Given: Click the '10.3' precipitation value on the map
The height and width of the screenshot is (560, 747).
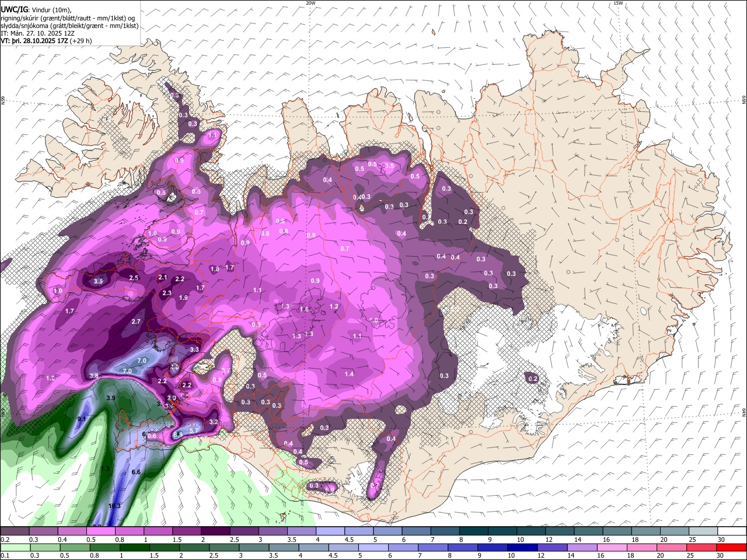Looking at the screenshot, I should (x=114, y=506).
